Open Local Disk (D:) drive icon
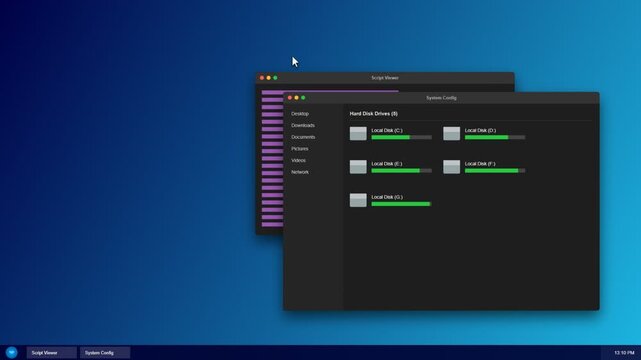The image size is (641, 360). tap(451, 134)
